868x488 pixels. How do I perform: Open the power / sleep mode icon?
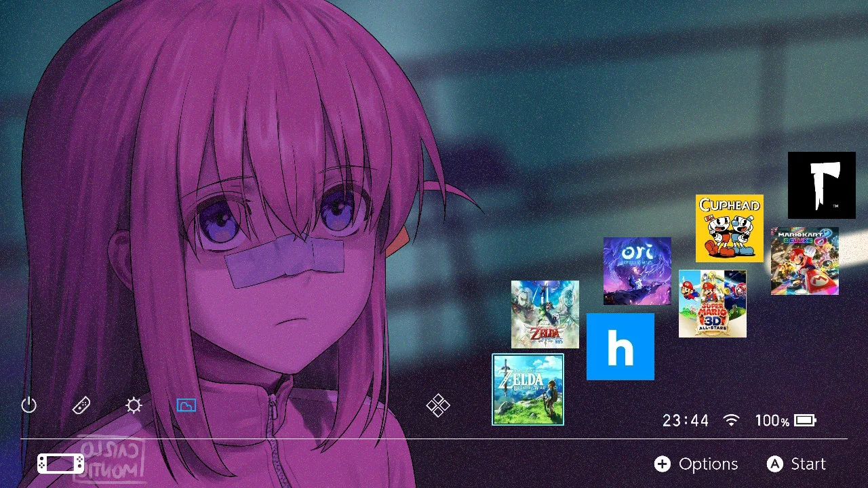pyautogui.click(x=28, y=405)
